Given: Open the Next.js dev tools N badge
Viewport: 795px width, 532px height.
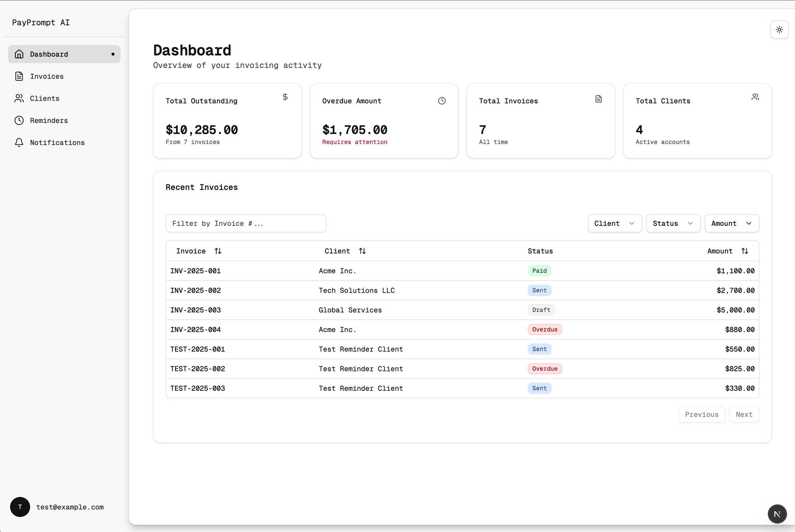Looking at the screenshot, I should coord(777,514).
